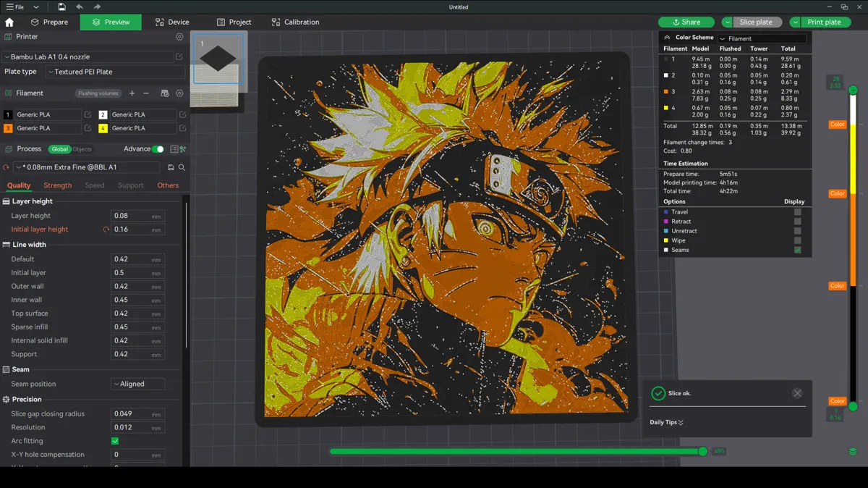
Task: Click the horizontal move slider handle
Action: click(x=702, y=451)
